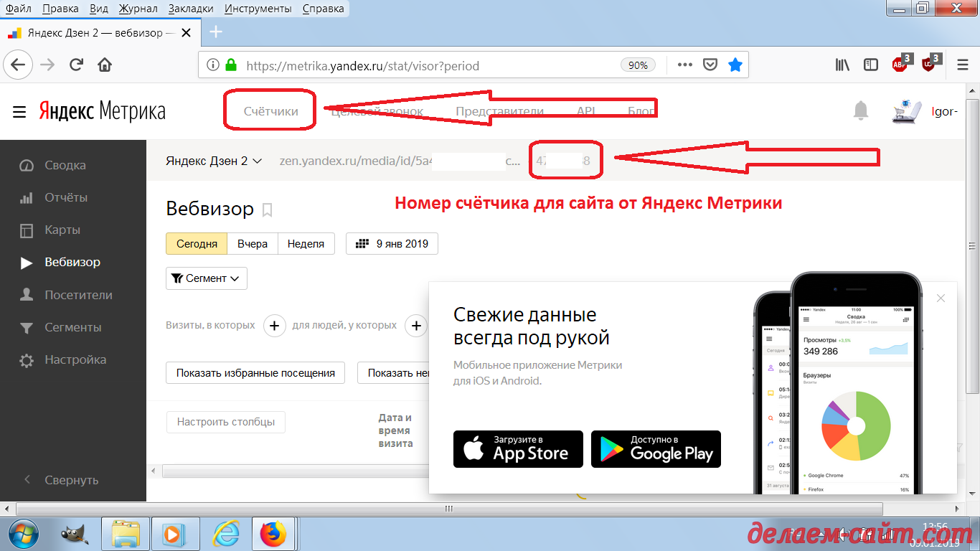Open the Firefox library icon
The image size is (980, 551).
click(x=842, y=65)
